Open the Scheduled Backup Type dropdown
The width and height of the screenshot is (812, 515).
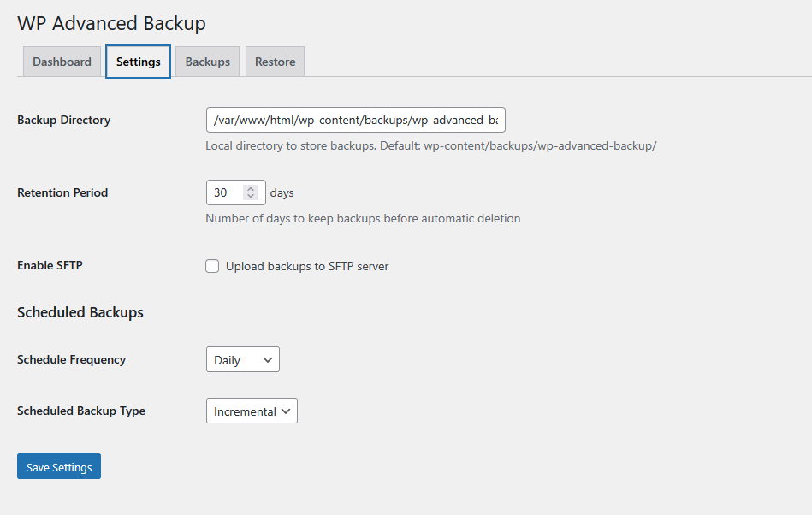point(252,411)
